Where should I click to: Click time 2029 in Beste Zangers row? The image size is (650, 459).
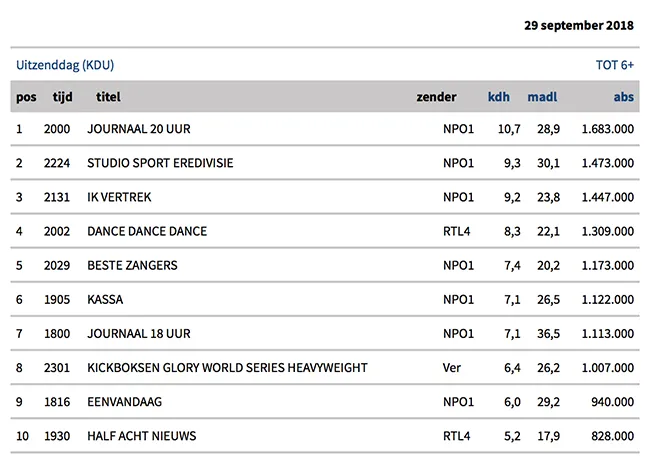click(x=57, y=265)
